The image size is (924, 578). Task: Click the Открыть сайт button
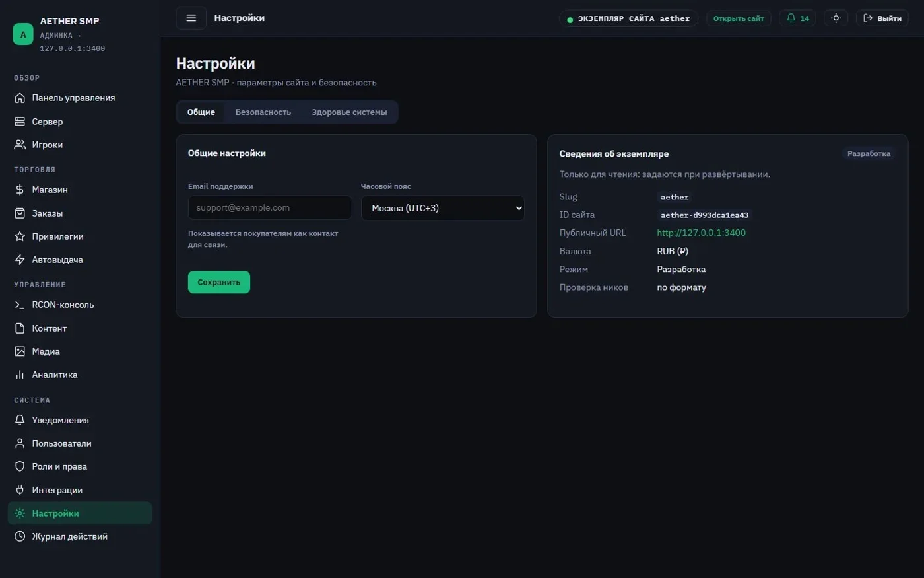[x=739, y=18]
